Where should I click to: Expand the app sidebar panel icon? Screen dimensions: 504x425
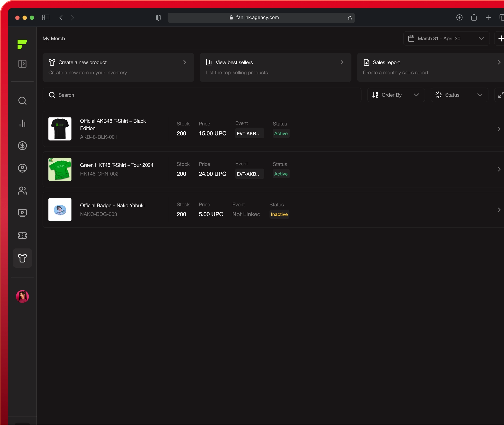(x=22, y=64)
